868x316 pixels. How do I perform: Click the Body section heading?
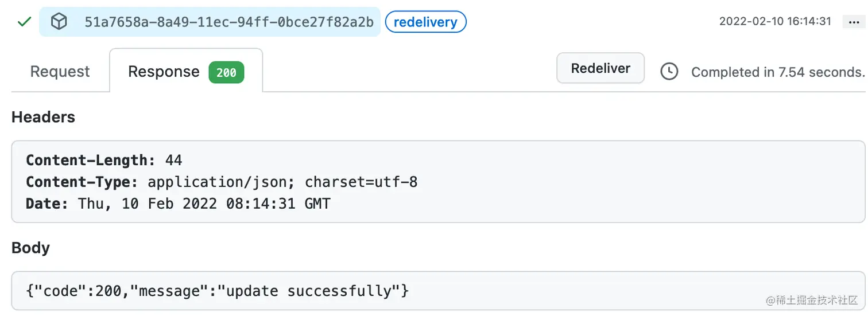[x=30, y=248]
